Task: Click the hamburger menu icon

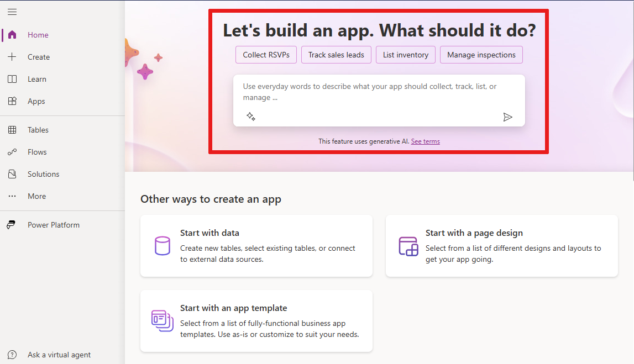Action: [x=12, y=12]
